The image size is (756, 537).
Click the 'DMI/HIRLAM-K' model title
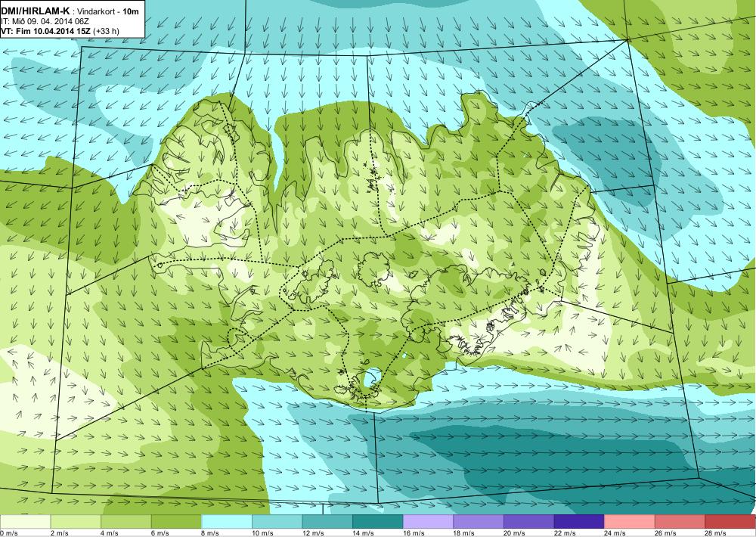click(x=36, y=11)
